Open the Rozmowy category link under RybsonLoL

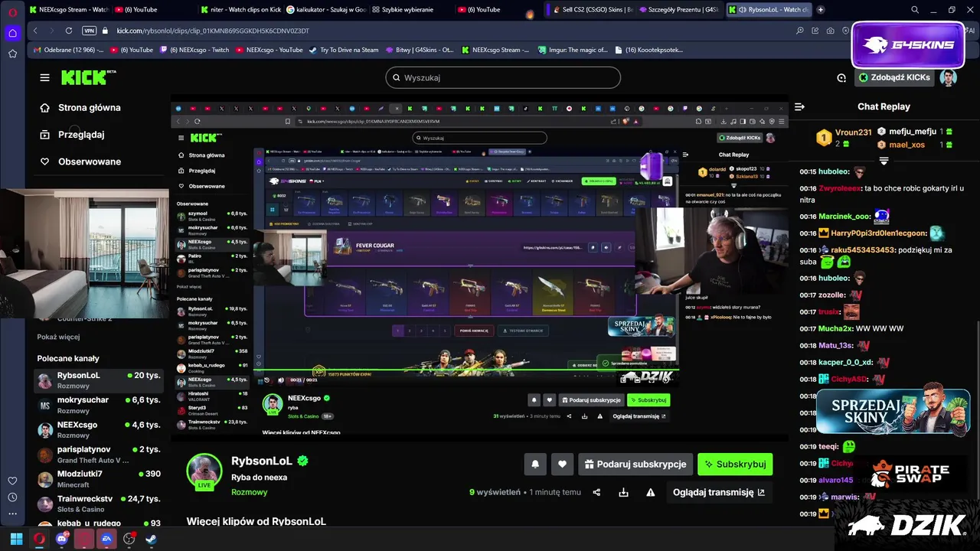point(250,492)
